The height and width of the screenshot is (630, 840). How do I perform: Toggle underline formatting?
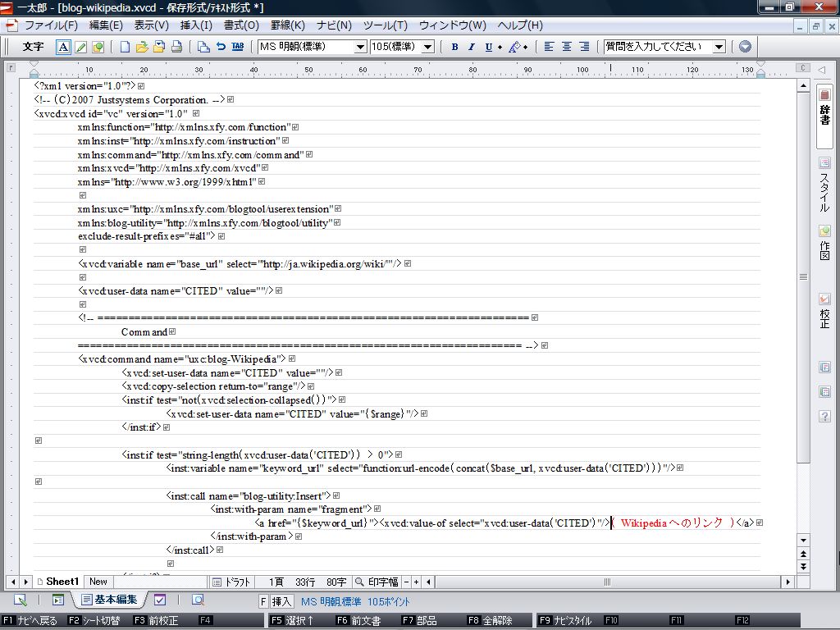tap(489, 47)
